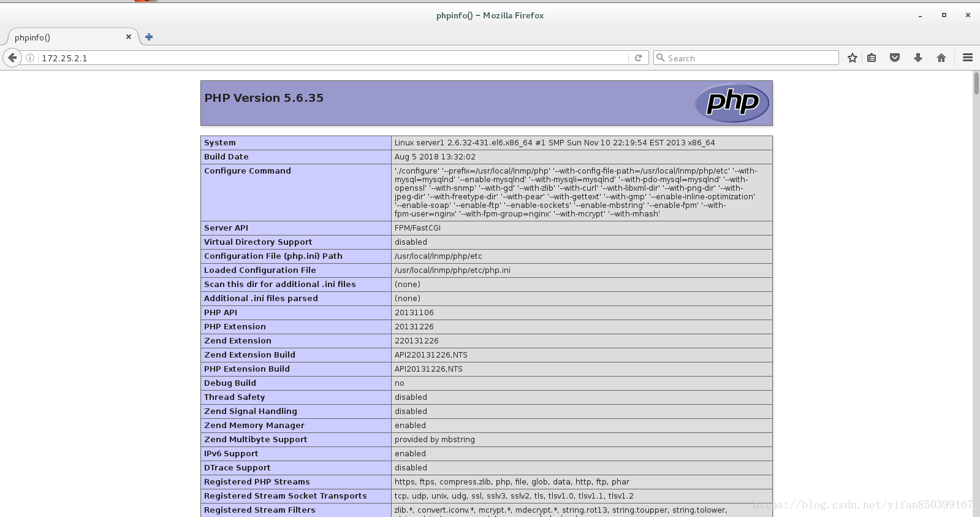Click the Build Date value Aug 5 2018
This screenshot has height=517, width=980.
click(x=435, y=156)
